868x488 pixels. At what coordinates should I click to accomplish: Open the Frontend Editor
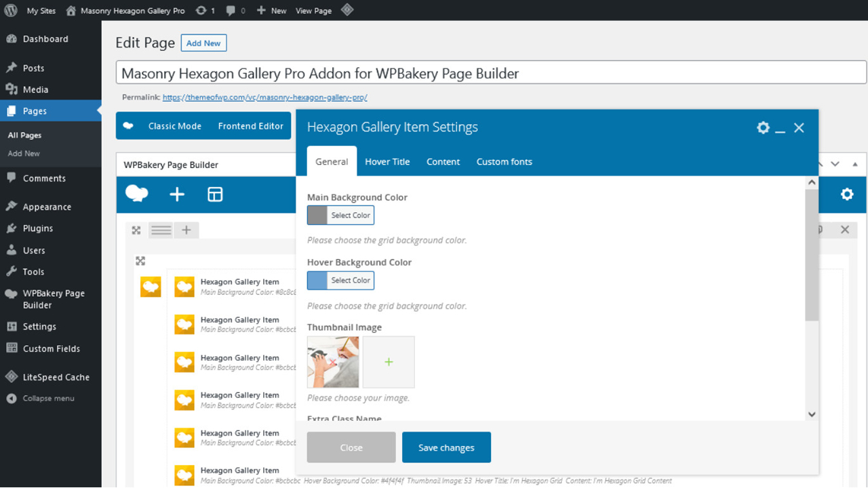[x=251, y=126]
